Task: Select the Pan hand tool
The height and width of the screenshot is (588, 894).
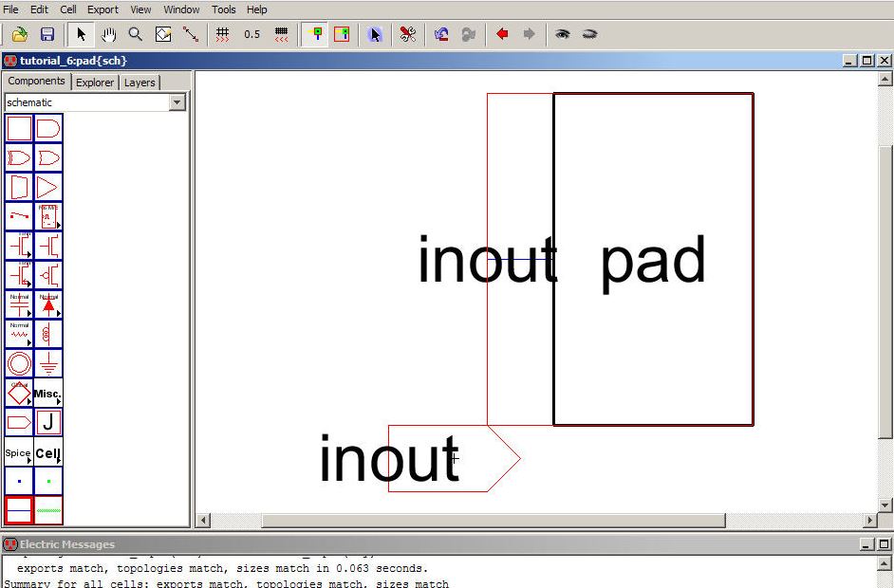Action: point(108,34)
